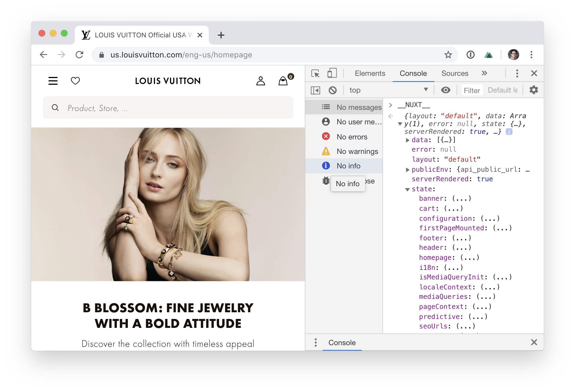The width and height of the screenshot is (575, 392).
Task: Open the drawer options menu
Action: pyautogui.click(x=316, y=342)
